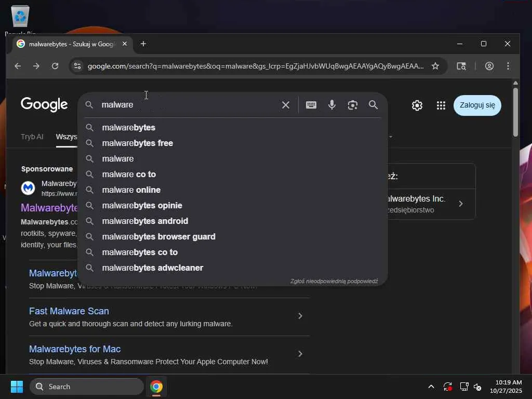
Task: Start voice search with the microphone
Action: click(332, 105)
